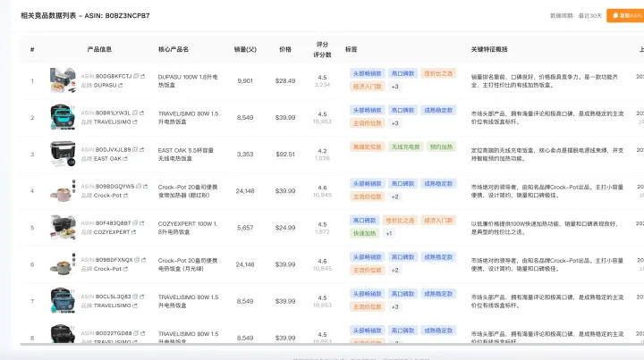The height and width of the screenshot is (360, 644).
Task: Expand +2 more tags in B09BDFXNQX row
Action: (x=394, y=270)
